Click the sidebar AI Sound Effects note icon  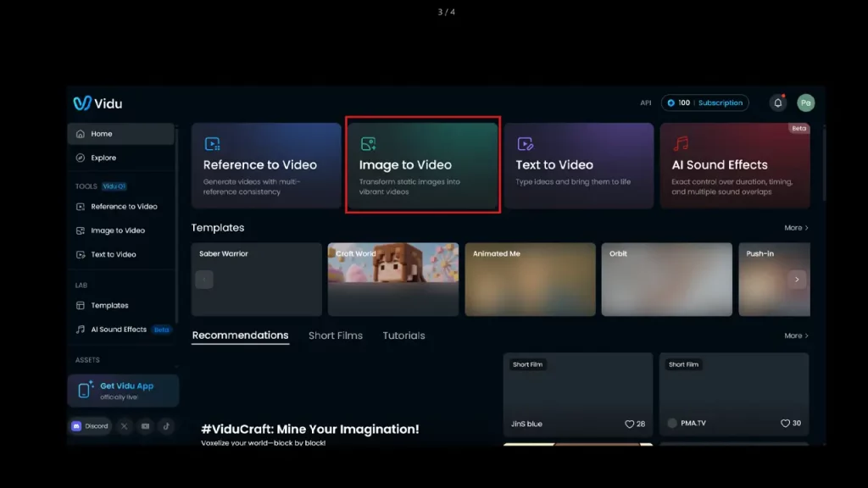[81, 330]
